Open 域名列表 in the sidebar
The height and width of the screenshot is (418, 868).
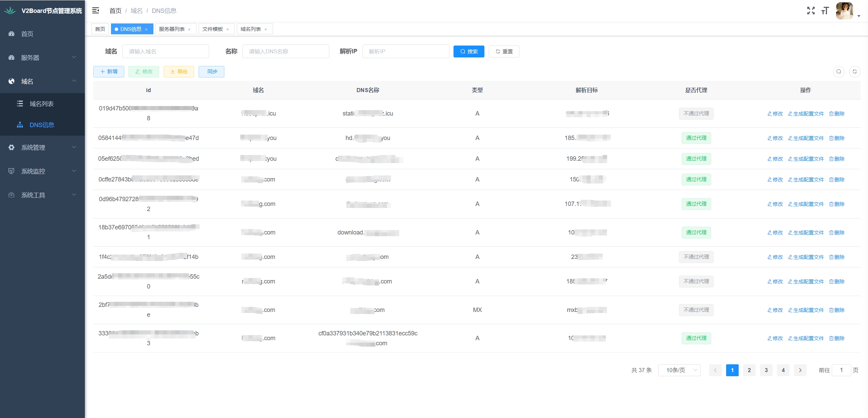pos(41,104)
